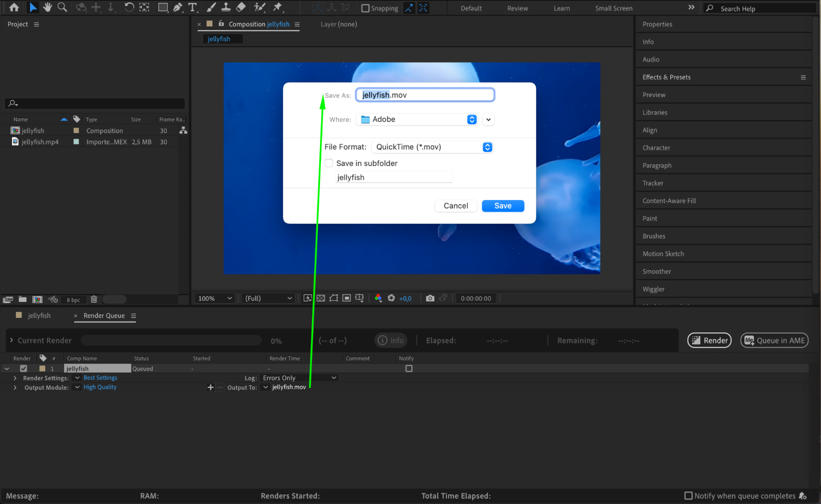This screenshot has height=504, width=821.
Task: Select the Pen tool
Action: point(177,7)
